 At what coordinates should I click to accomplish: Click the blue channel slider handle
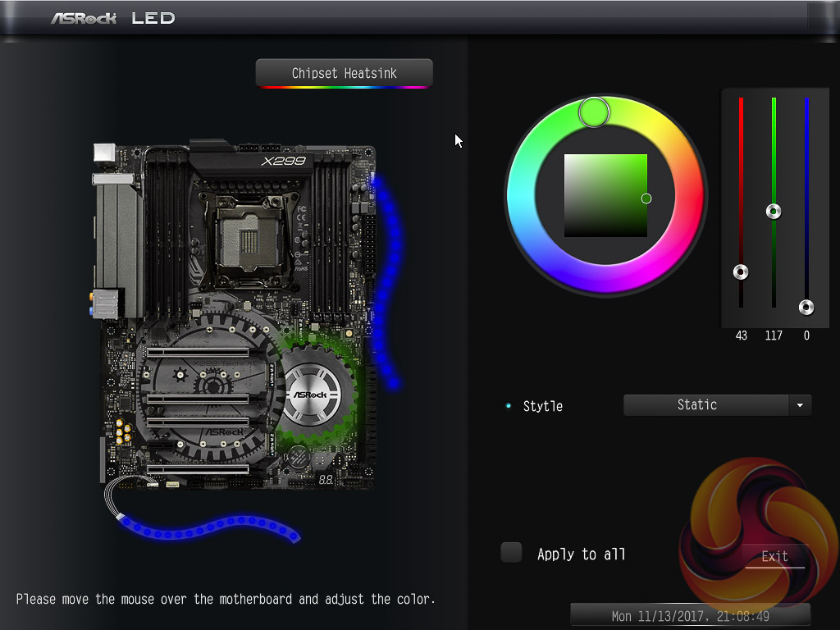[x=806, y=307]
